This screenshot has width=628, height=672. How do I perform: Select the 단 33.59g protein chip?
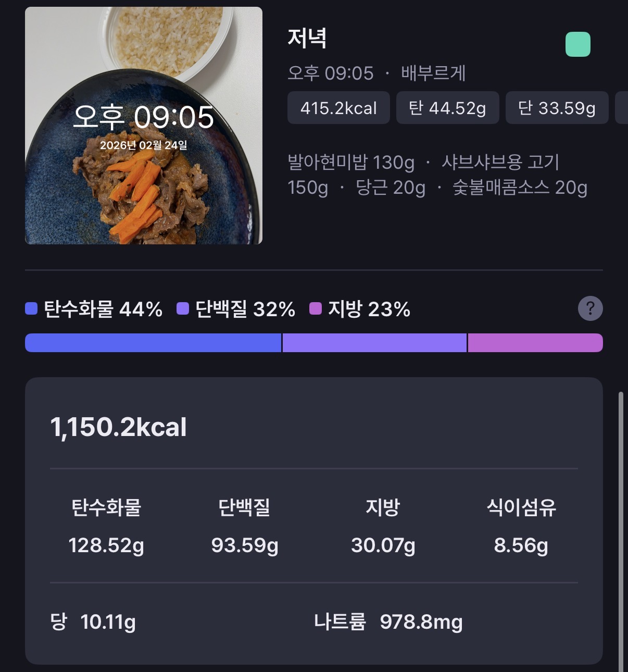(557, 108)
